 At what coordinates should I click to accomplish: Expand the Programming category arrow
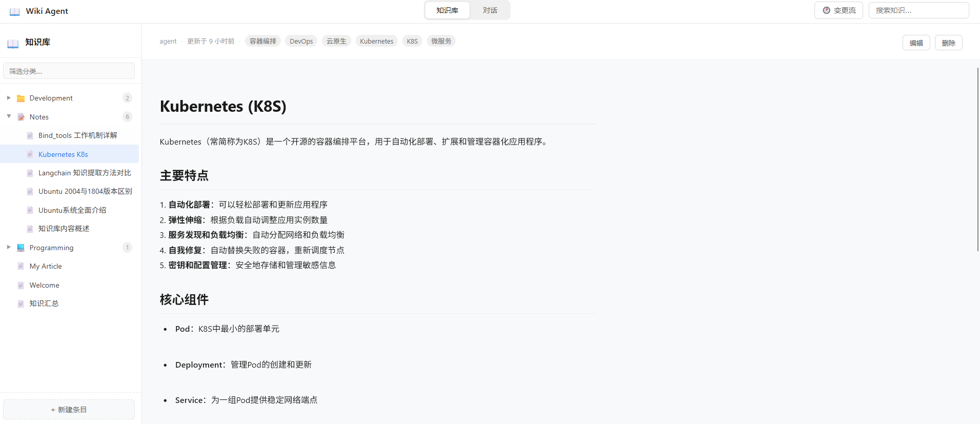[9, 247]
